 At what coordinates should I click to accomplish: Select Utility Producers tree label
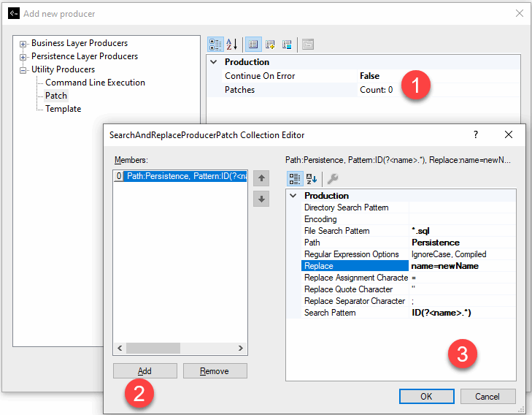coord(63,69)
